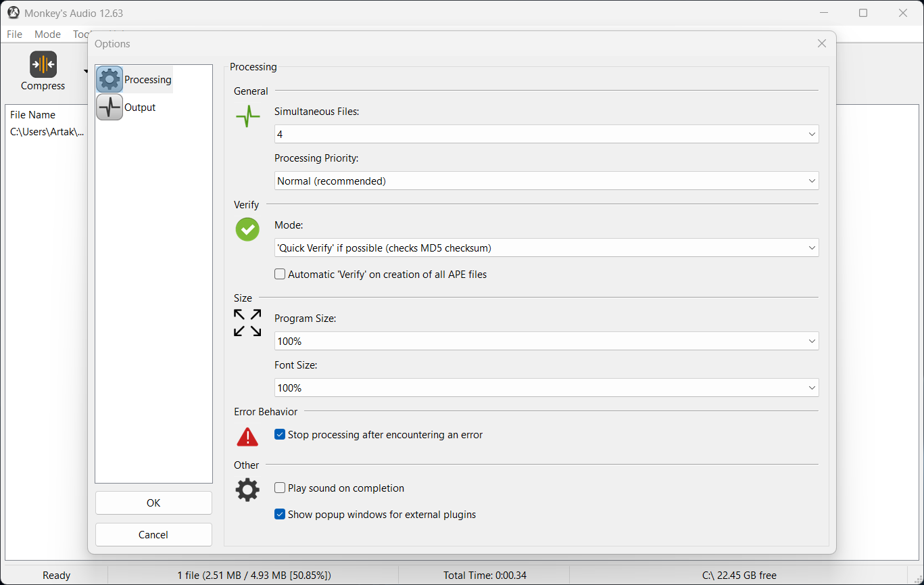
Task: Click the green pulse icon under General
Action: pos(247,116)
